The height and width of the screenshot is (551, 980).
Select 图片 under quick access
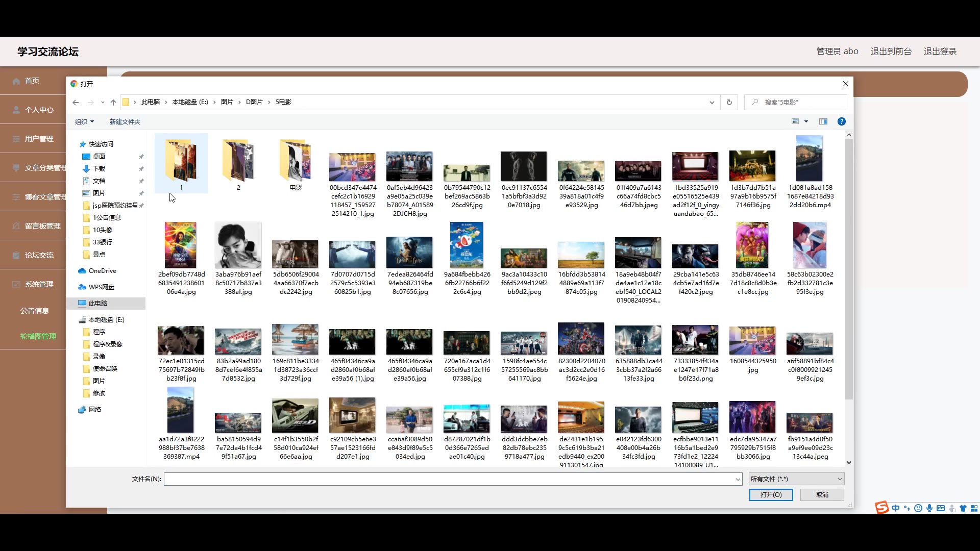pos(99,193)
